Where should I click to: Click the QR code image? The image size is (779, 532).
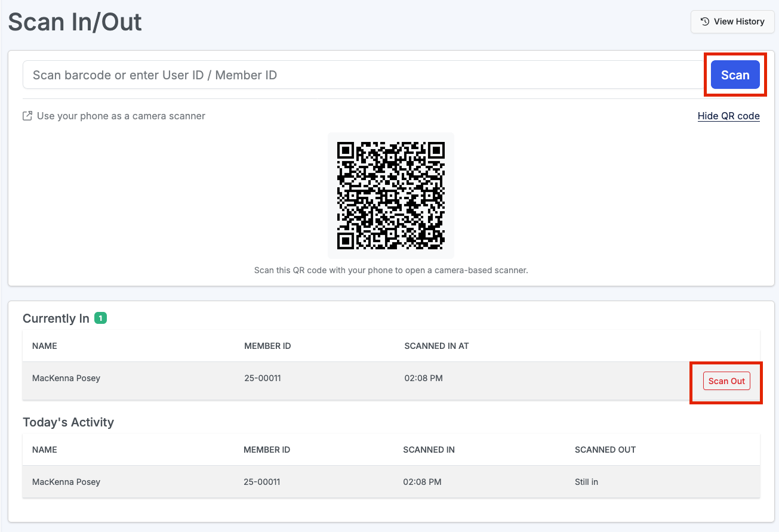click(x=390, y=195)
